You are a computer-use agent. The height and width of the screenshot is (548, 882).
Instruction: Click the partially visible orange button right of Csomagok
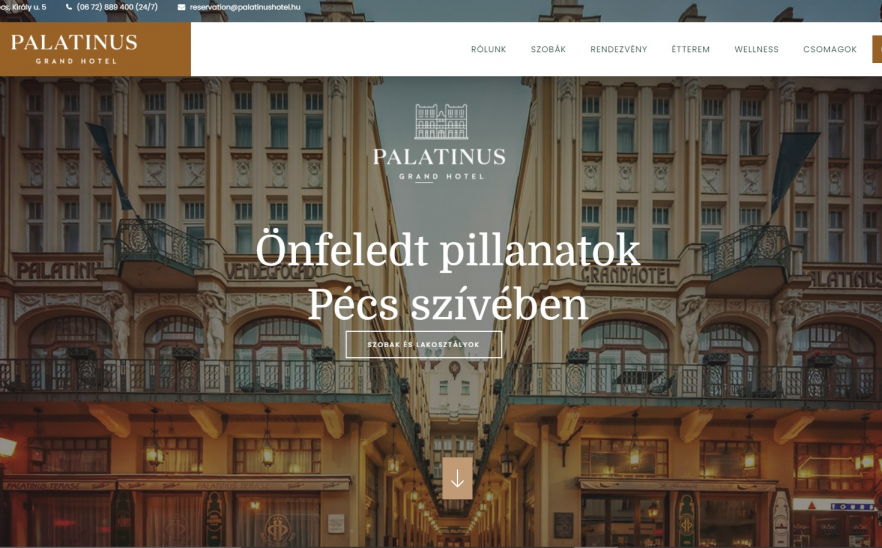tap(877, 49)
